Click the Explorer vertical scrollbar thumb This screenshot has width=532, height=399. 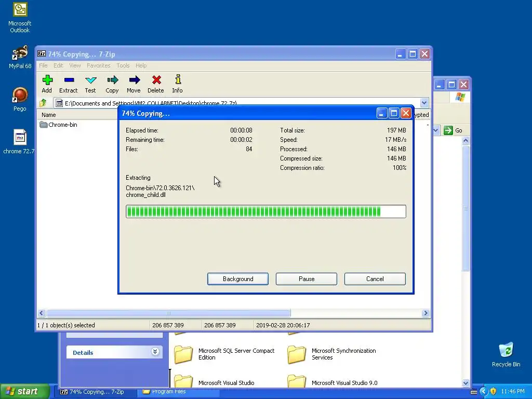[x=466, y=208]
